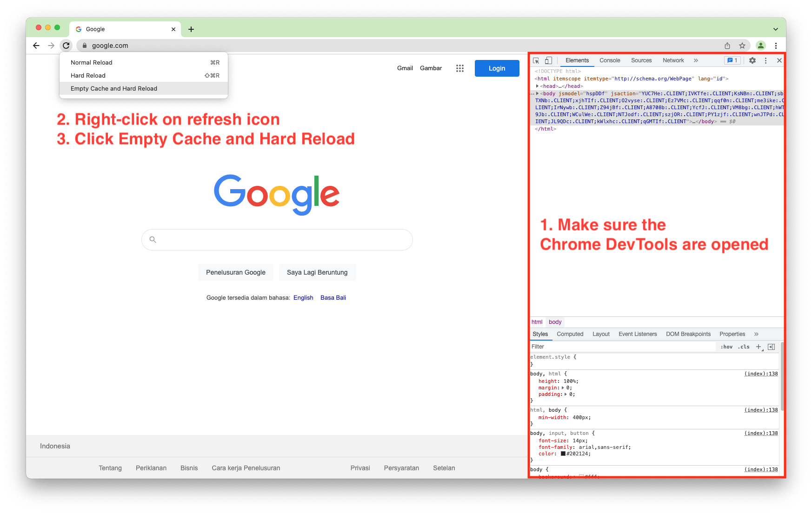Screen dimensions: 812x513
Task: Click the Google Apps grid icon
Action: (x=460, y=68)
